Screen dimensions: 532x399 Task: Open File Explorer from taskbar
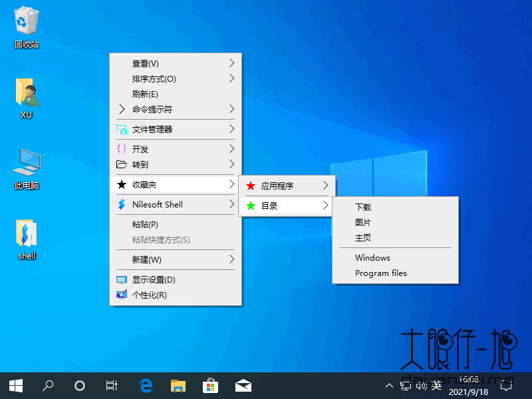coord(178,386)
